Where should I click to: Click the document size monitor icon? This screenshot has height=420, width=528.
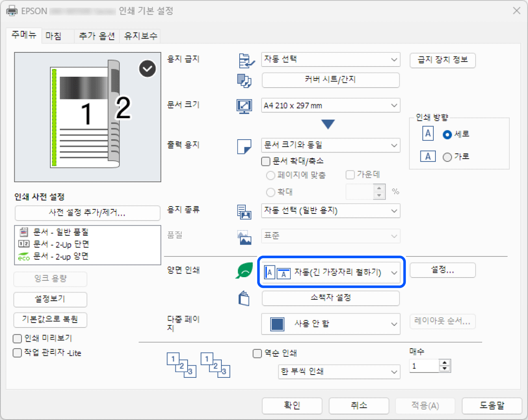[x=244, y=106]
